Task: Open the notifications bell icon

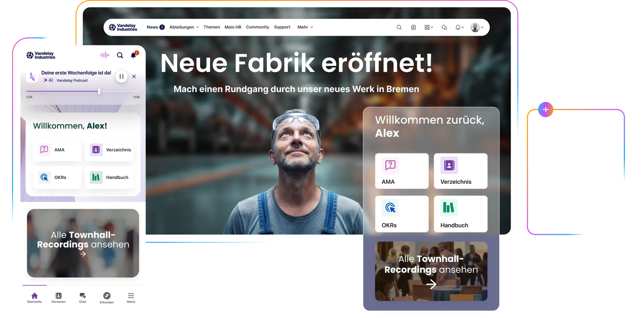Action: (x=458, y=27)
